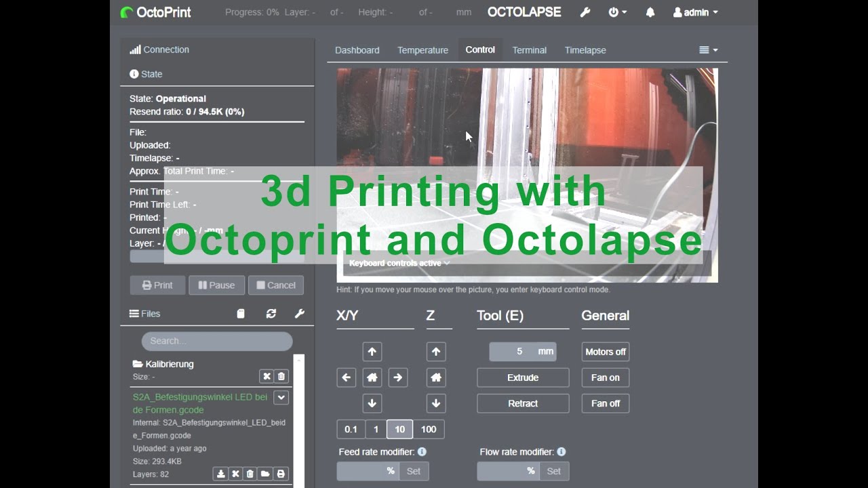Show Flow rate modifier info icon
The width and height of the screenshot is (868, 488).
pyautogui.click(x=561, y=451)
